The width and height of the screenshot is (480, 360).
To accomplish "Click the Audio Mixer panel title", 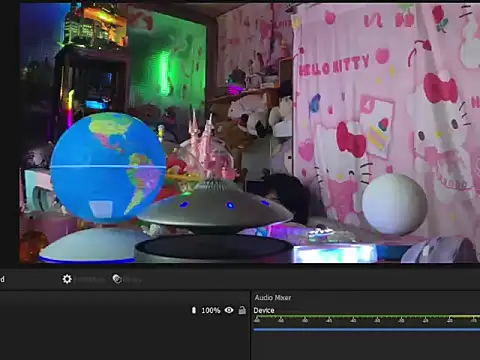I will coord(273,298).
